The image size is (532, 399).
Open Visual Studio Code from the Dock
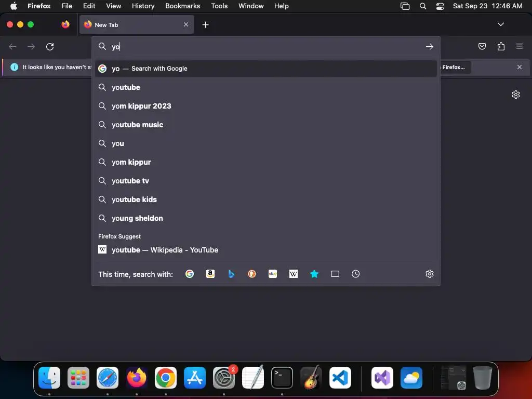(x=340, y=378)
